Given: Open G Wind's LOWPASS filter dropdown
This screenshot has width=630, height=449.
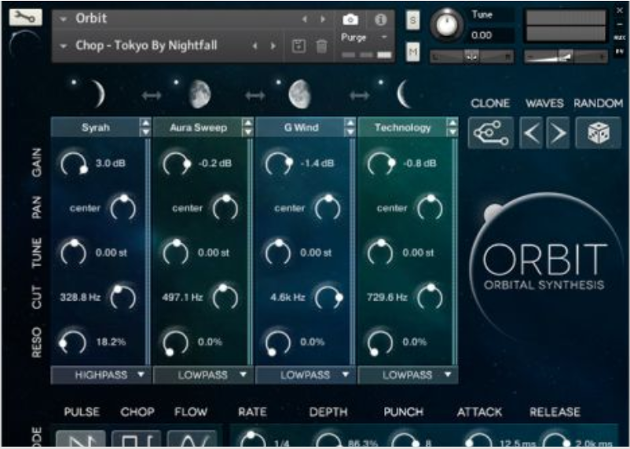Looking at the screenshot, I should (305, 375).
